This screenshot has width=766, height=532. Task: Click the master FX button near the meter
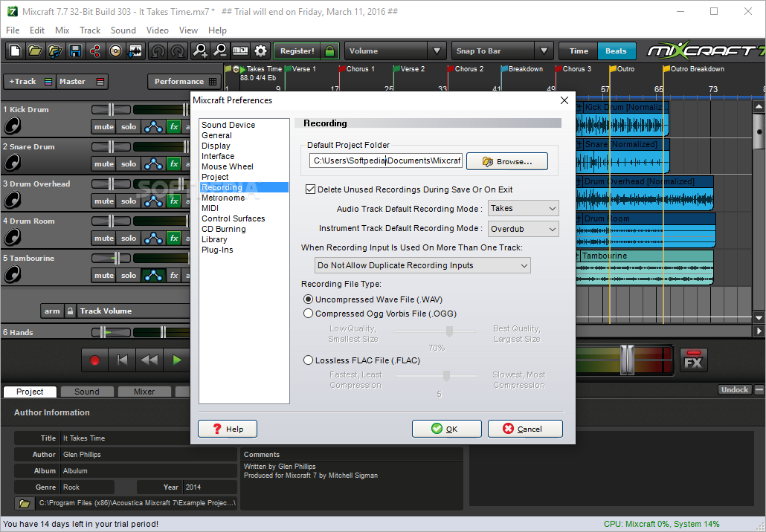pos(693,360)
